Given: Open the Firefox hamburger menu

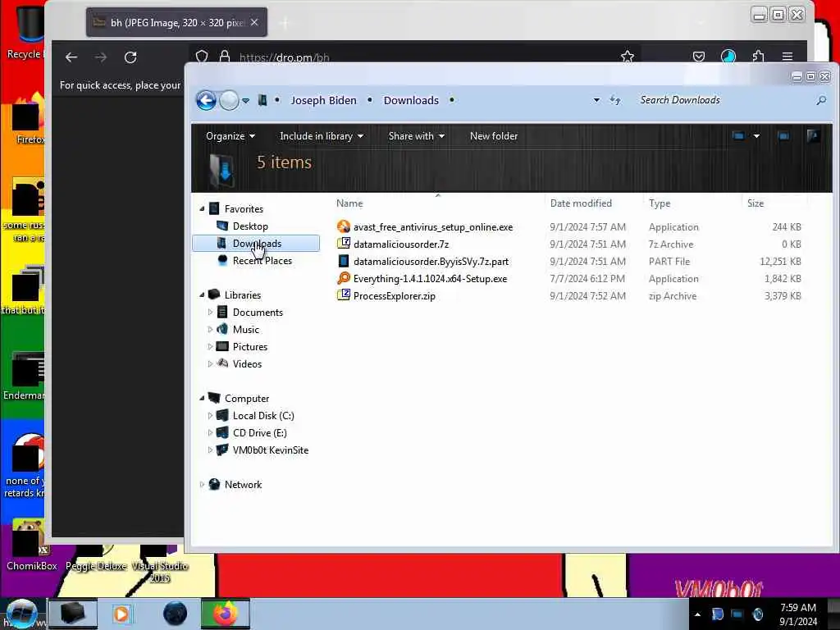Looking at the screenshot, I should [787, 57].
